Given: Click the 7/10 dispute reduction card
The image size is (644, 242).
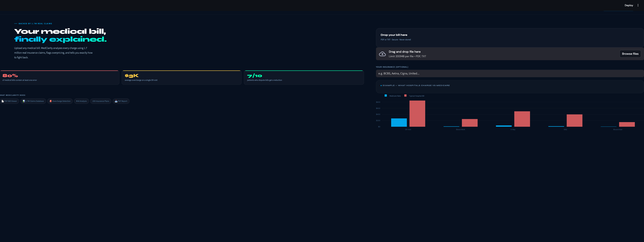Looking at the screenshot, I should click(304, 78).
